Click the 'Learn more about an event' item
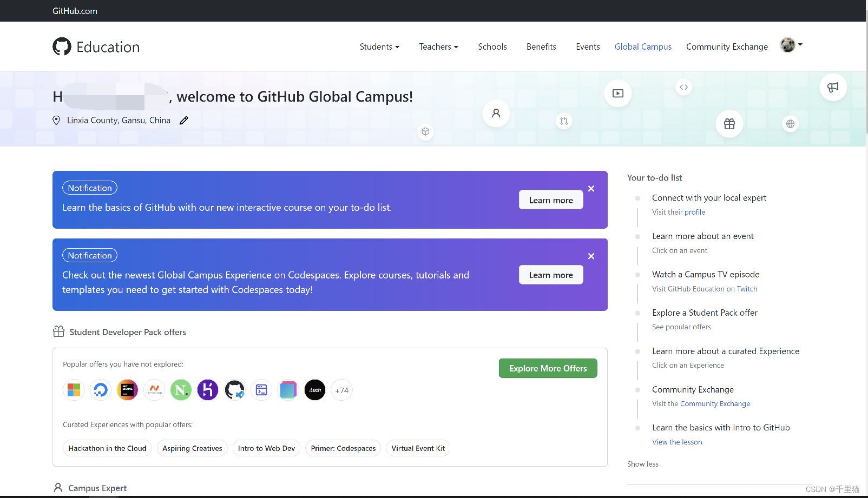This screenshot has height=498, width=868. tap(702, 236)
